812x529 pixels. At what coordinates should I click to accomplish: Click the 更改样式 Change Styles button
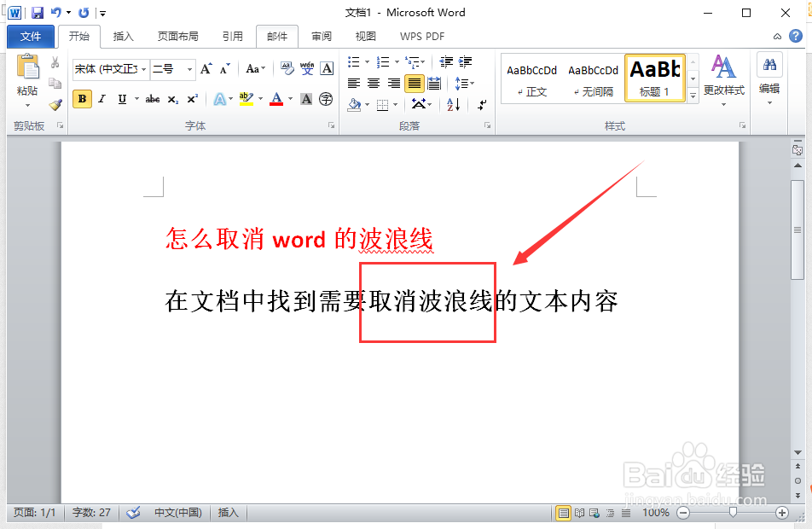click(x=723, y=78)
